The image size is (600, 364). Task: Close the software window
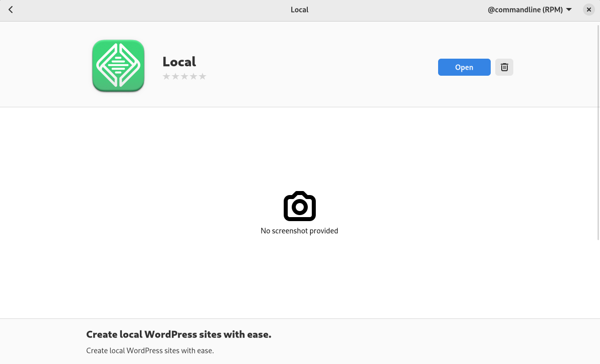589,10
